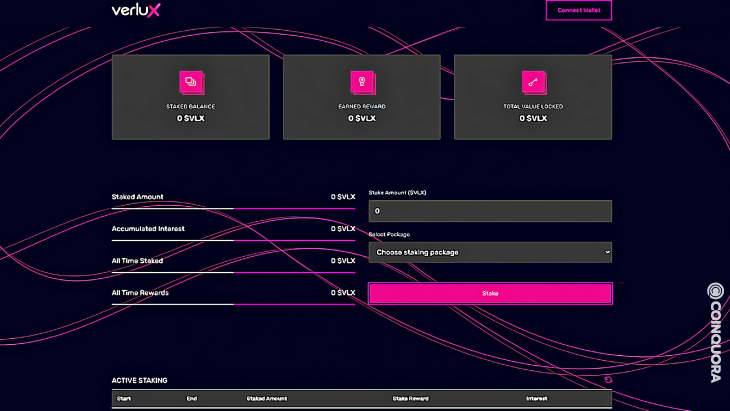Click the Start column header
This screenshot has width=730, height=411.
point(124,398)
